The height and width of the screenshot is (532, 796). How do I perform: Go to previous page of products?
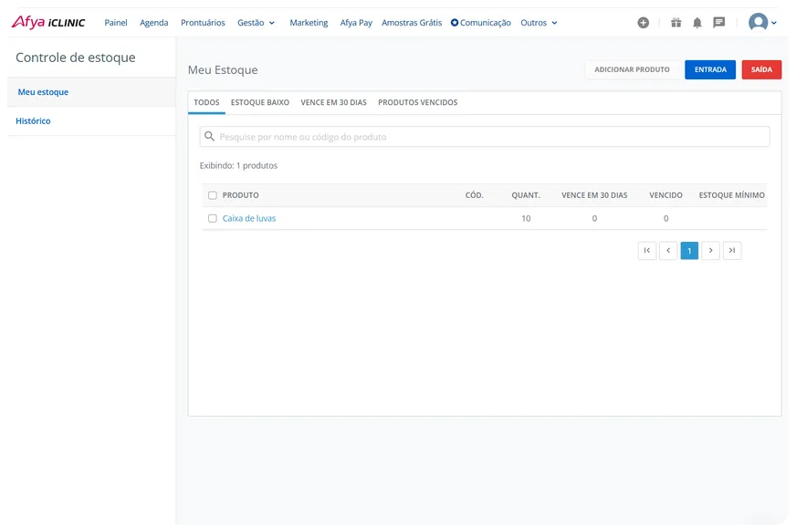pyautogui.click(x=668, y=250)
